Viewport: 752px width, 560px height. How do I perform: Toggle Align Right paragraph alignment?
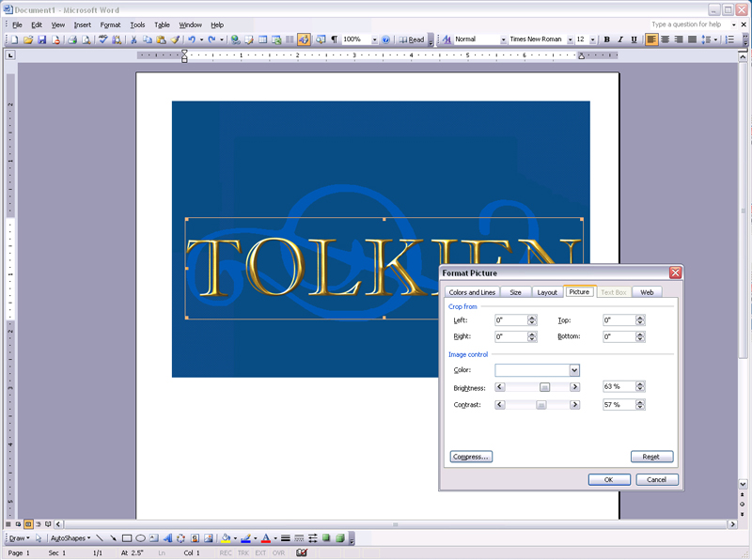[x=679, y=39]
